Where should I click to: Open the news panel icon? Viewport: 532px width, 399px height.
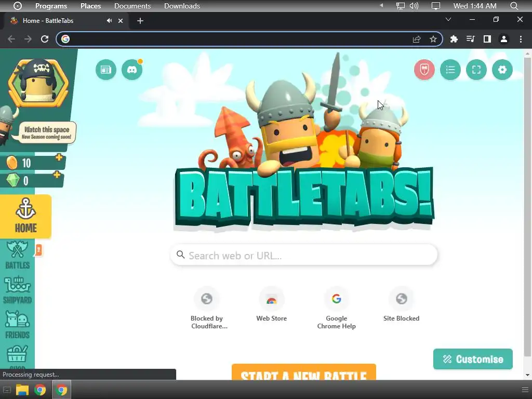106,70
